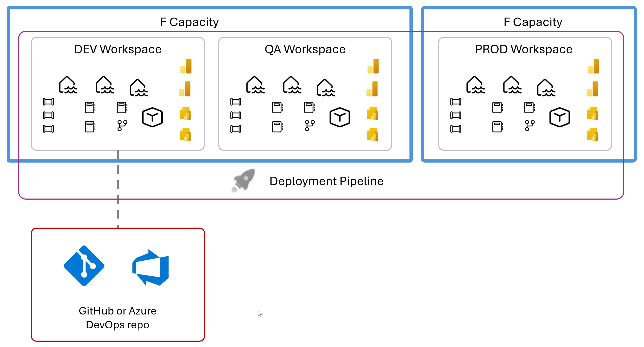Click the DEV Workspace title
This screenshot has width=644, height=347.
point(118,49)
